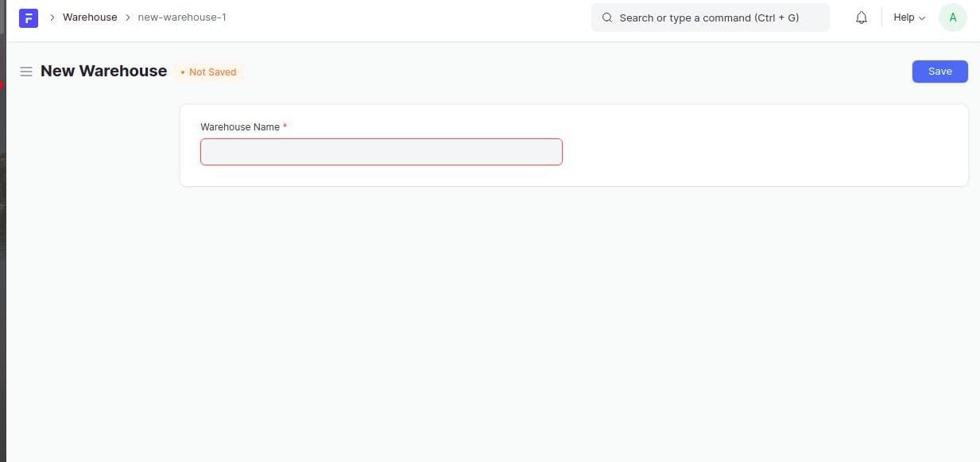Click the Save button
The width and height of the screenshot is (980, 462).
(x=939, y=72)
